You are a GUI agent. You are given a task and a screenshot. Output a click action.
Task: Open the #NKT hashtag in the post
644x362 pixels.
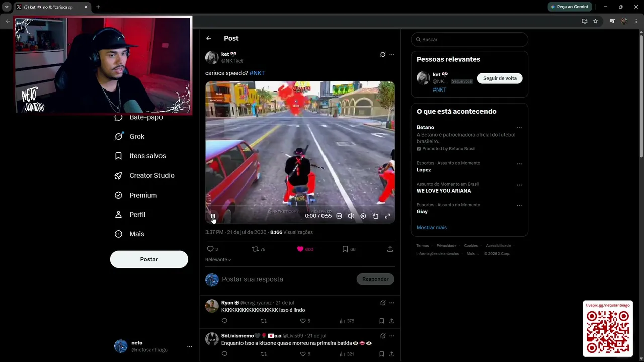[257, 73]
